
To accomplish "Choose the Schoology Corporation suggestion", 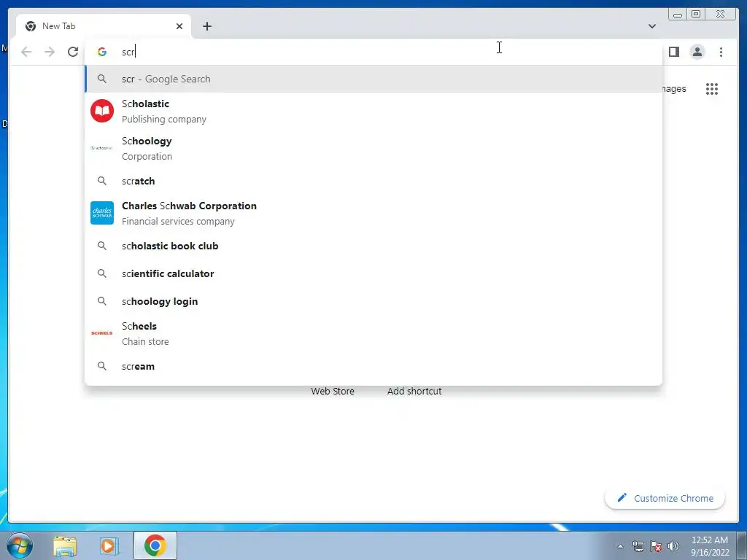I will (x=373, y=148).
